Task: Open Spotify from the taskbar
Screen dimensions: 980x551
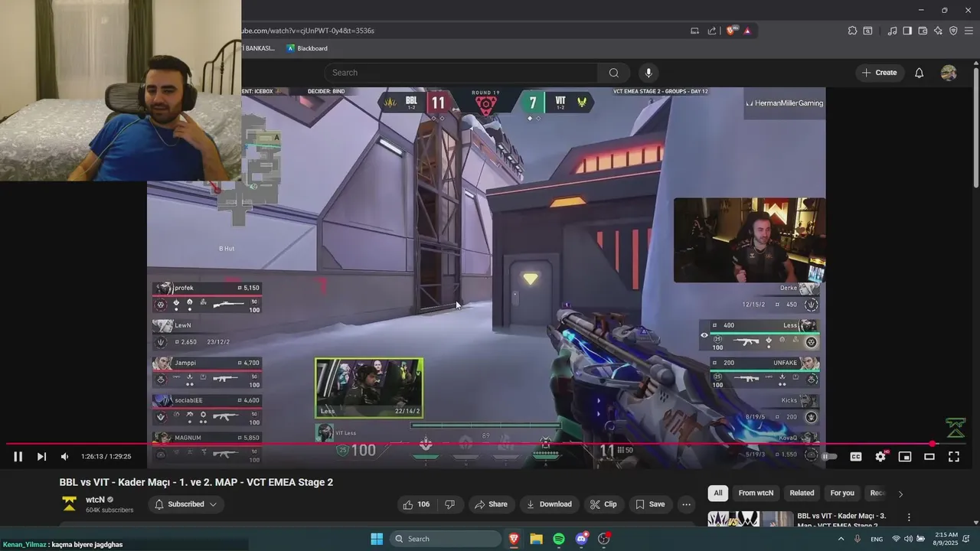Action: [559, 539]
